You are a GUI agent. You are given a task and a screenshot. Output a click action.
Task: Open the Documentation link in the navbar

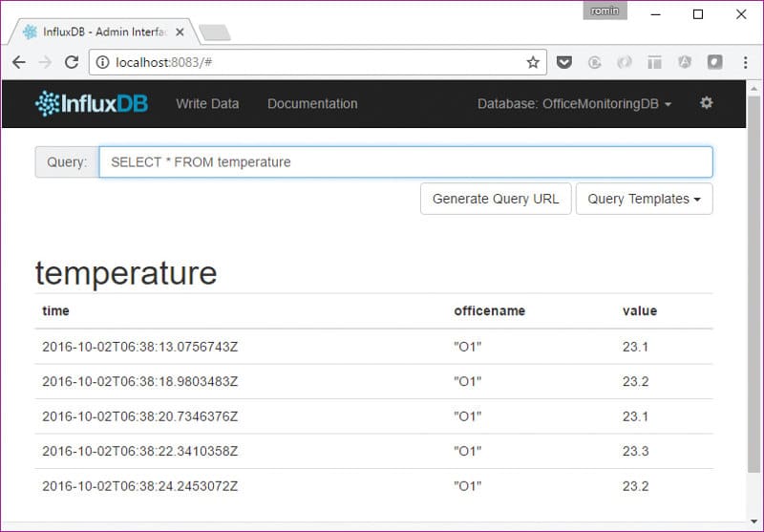[x=312, y=103]
